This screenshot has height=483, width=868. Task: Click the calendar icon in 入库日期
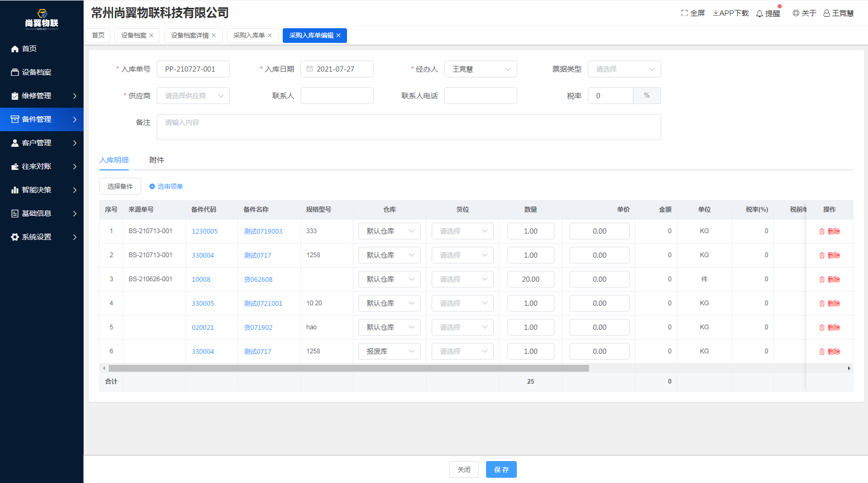pos(309,69)
